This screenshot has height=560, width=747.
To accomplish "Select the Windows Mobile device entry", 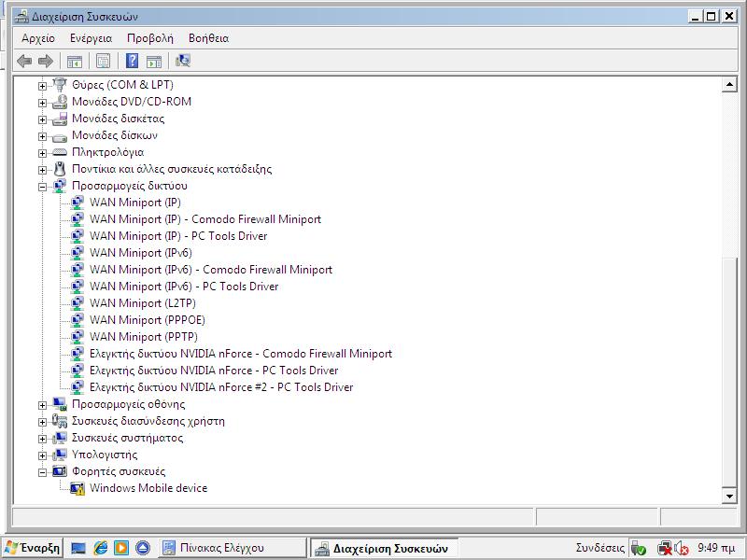I will [148, 488].
